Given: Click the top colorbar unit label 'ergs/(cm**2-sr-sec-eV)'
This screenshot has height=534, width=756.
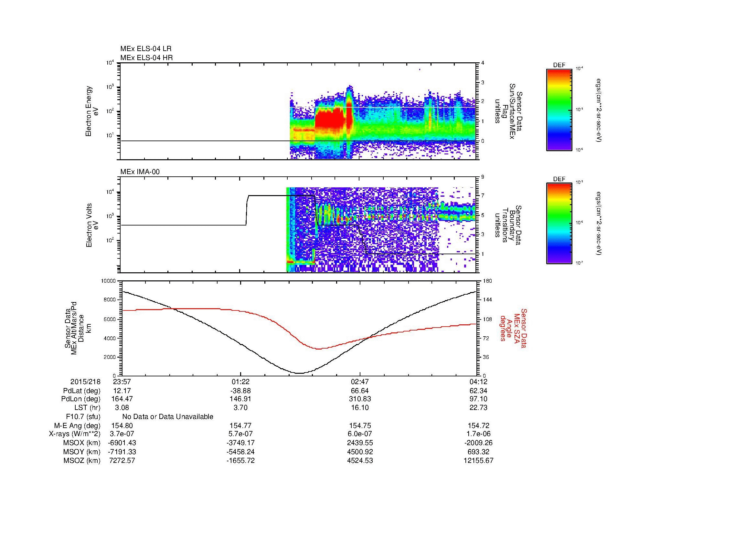Looking at the screenshot, I should pyautogui.click(x=599, y=110).
